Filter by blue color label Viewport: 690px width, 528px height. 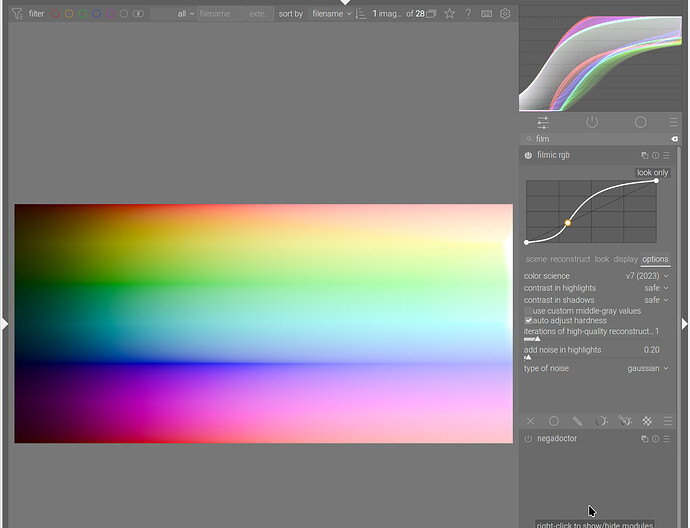[96, 14]
